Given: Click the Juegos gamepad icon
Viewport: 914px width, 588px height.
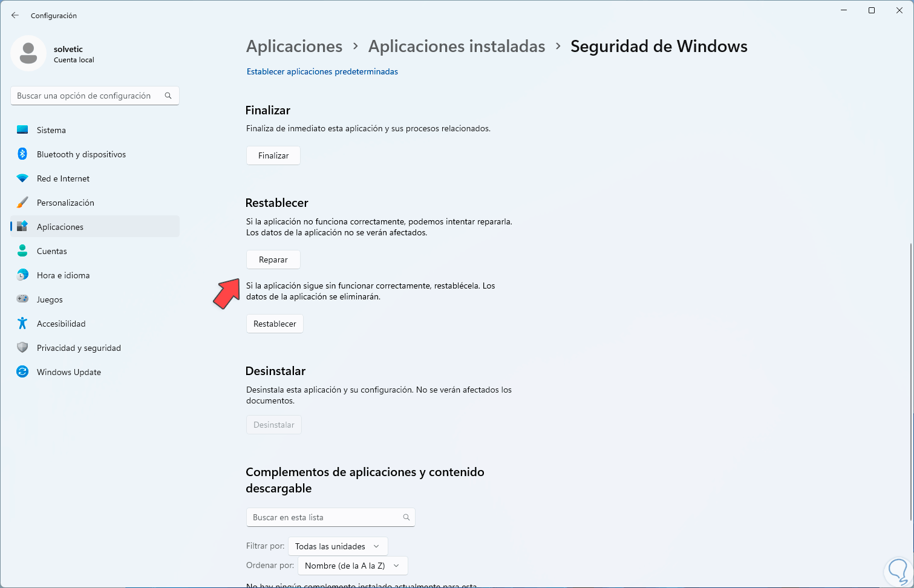Looking at the screenshot, I should [22, 299].
